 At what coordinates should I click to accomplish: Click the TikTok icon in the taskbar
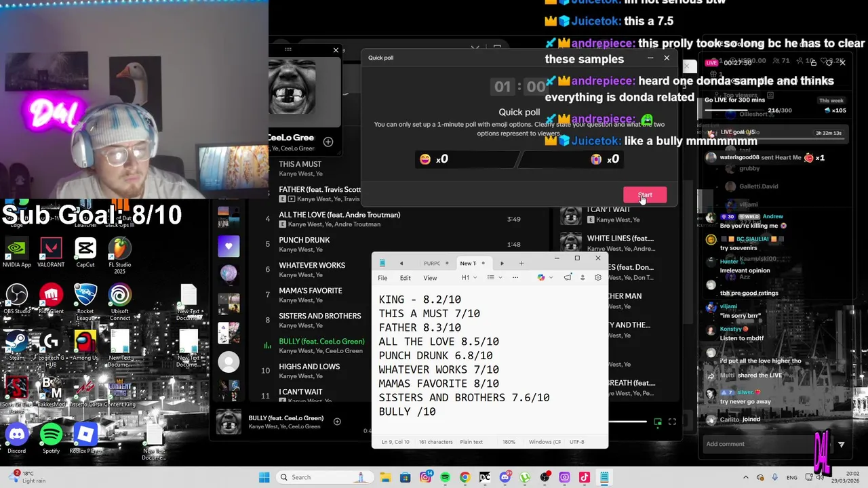tap(584, 477)
